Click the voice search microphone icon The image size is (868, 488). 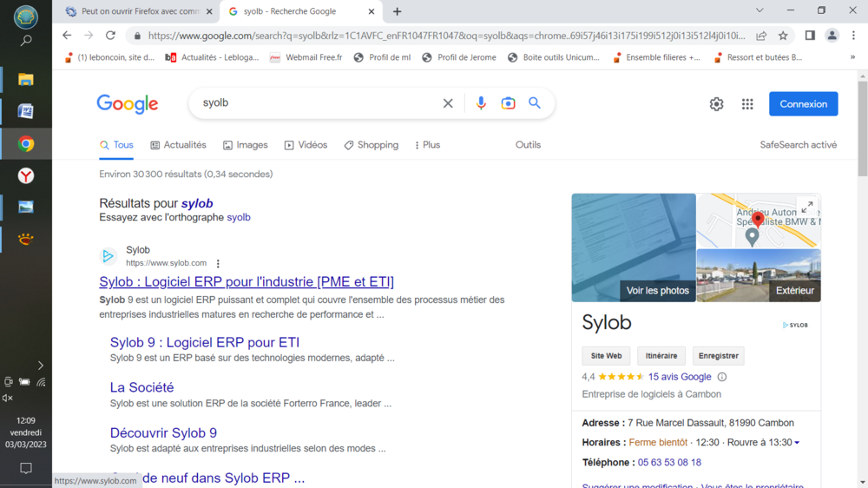(481, 103)
